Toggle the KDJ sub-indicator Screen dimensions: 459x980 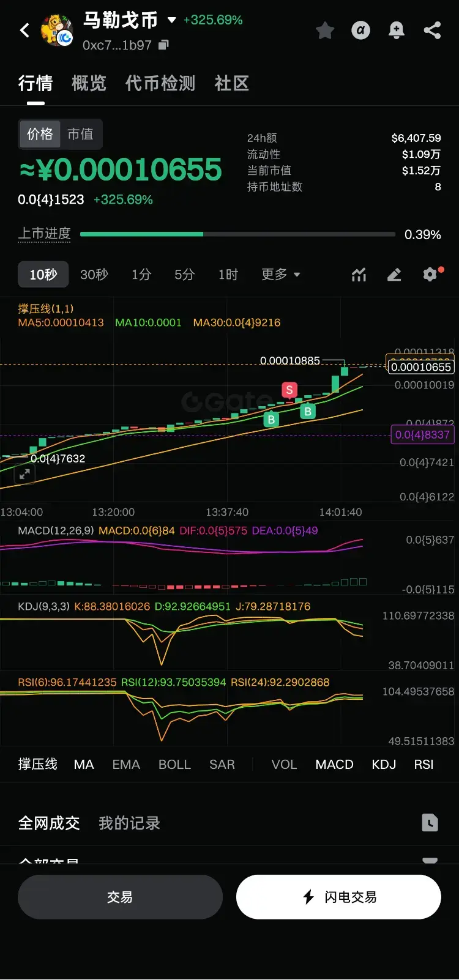coord(384,764)
